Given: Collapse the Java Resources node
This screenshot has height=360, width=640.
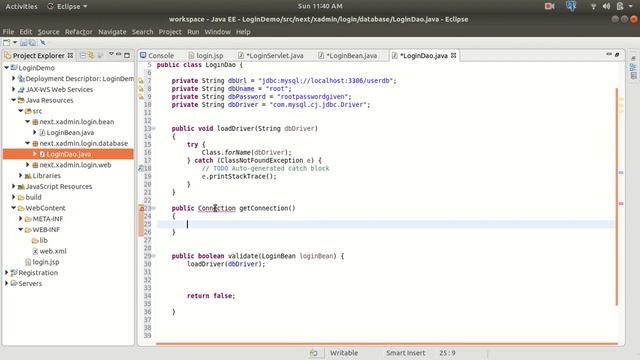Looking at the screenshot, I should click(x=13, y=100).
